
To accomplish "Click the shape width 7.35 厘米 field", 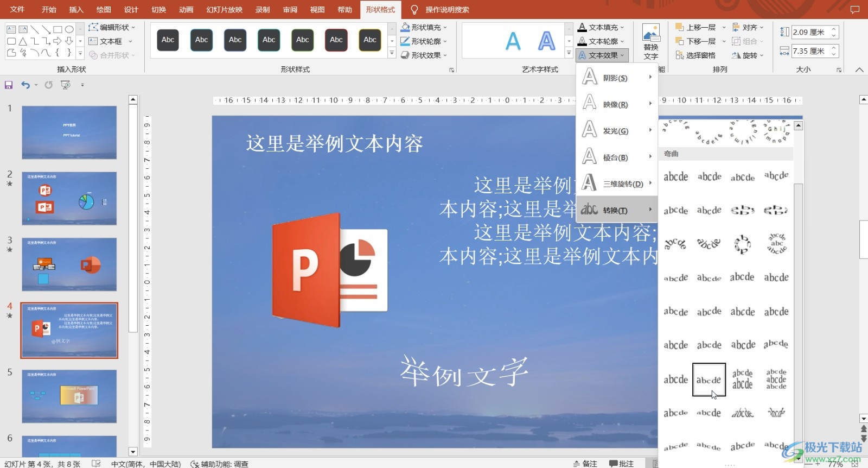I will (x=810, y=51).
